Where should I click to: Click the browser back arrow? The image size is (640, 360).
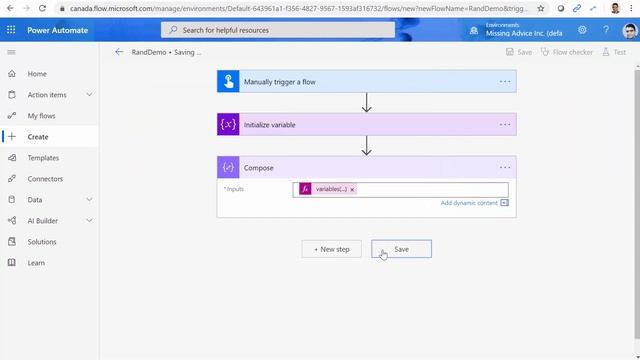coord(10,8)
